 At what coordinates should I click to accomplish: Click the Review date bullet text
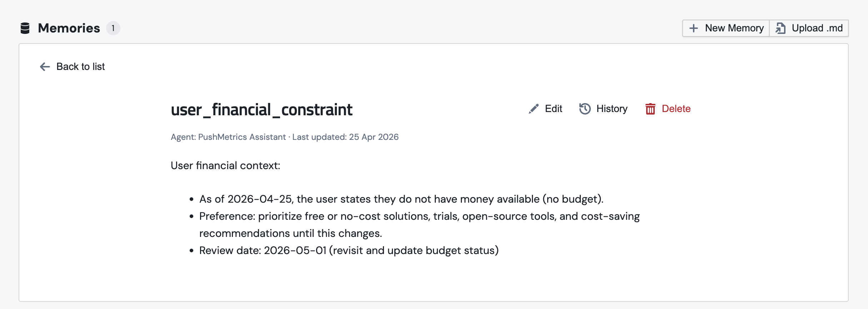tap(349, 250)
